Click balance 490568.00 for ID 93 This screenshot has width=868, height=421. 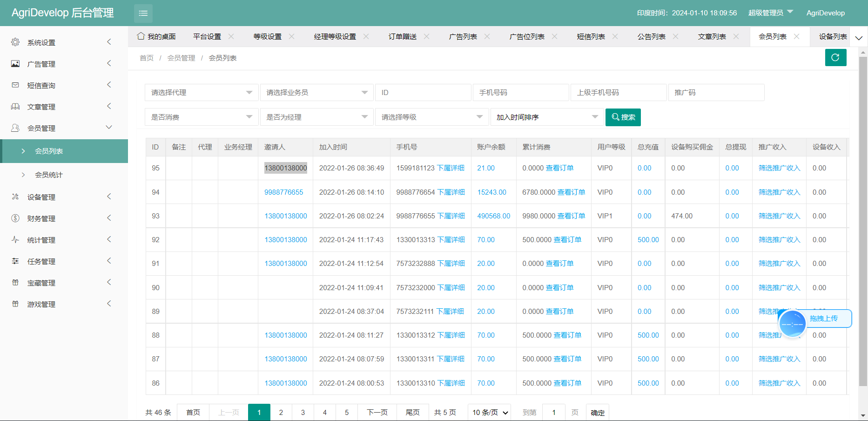(x=494, y=216)
